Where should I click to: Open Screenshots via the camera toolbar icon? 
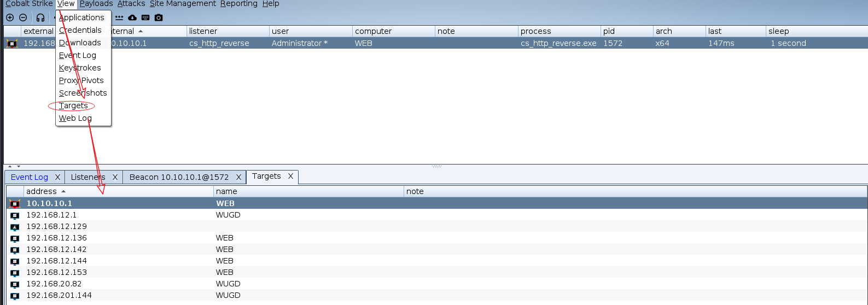[159, 17]
